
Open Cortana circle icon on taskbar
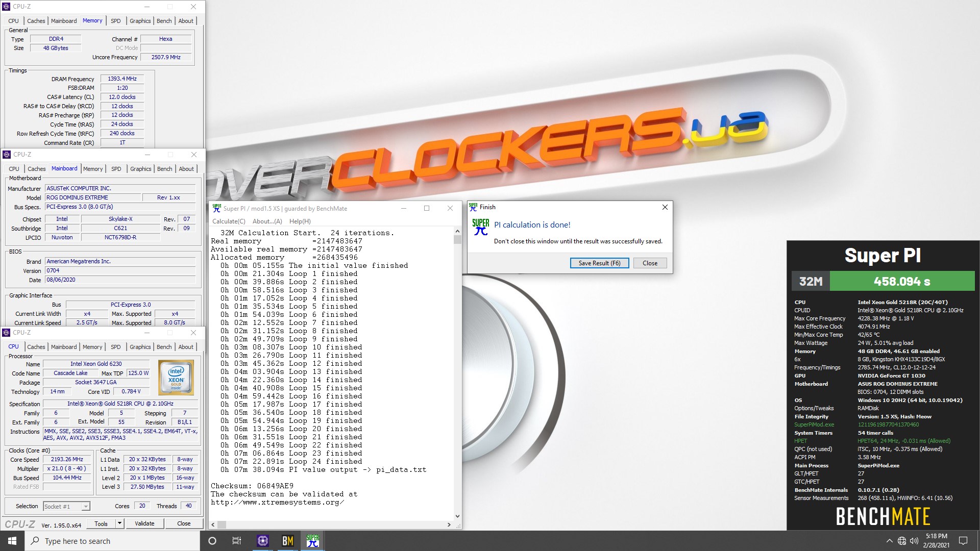213,541
